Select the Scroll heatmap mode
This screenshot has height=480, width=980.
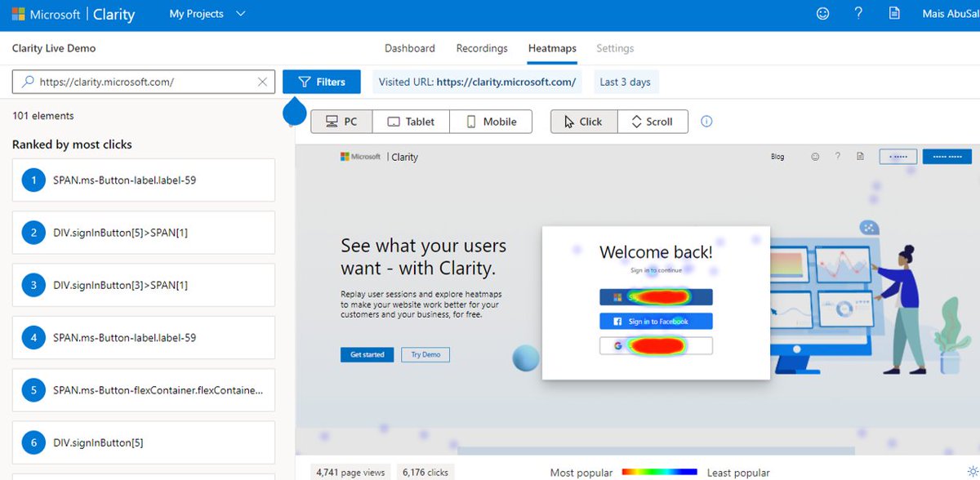coord(653,122)
